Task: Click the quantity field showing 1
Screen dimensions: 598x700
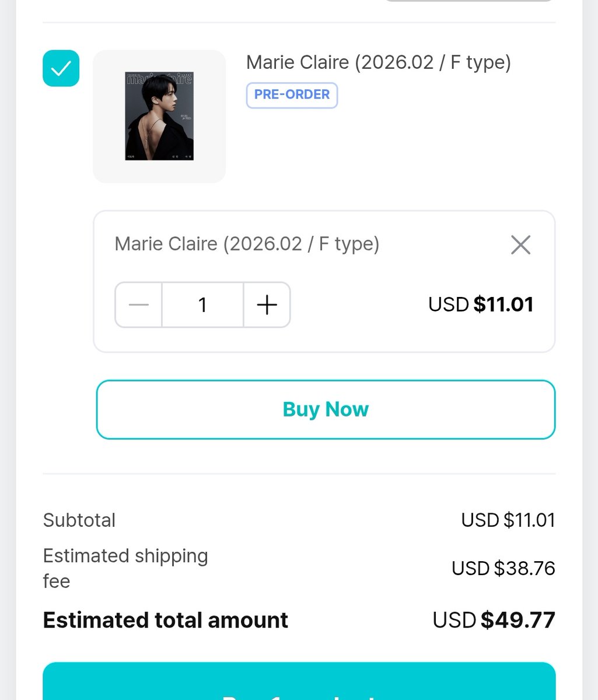Action: (202, 305)
